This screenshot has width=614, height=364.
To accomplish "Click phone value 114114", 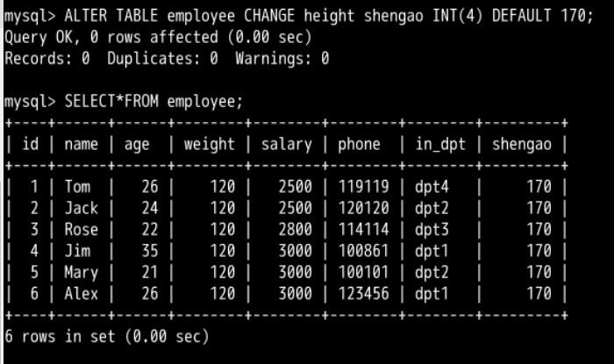I will tap(363, 230).
